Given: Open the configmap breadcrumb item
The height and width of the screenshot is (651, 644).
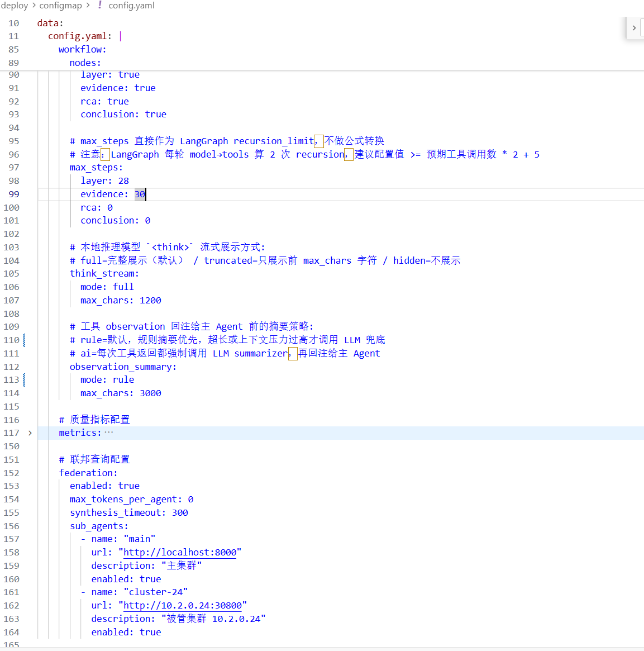Looking at the screenshot, I should pos(60,6).
